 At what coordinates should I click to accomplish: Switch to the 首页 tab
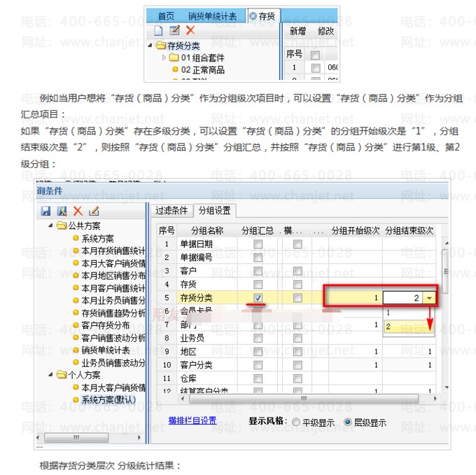point(166,16)
